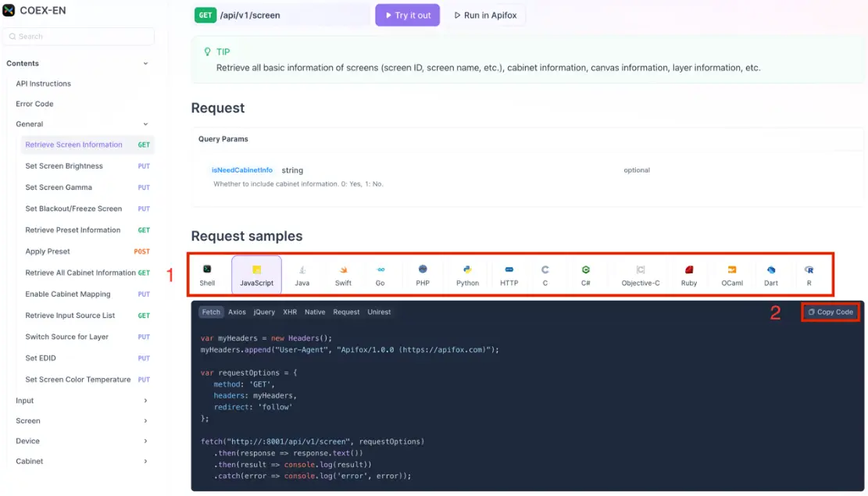Screen dimensions: 868x496
Task: Select the Ruby language icon
Action: click(x=689, y=269)
